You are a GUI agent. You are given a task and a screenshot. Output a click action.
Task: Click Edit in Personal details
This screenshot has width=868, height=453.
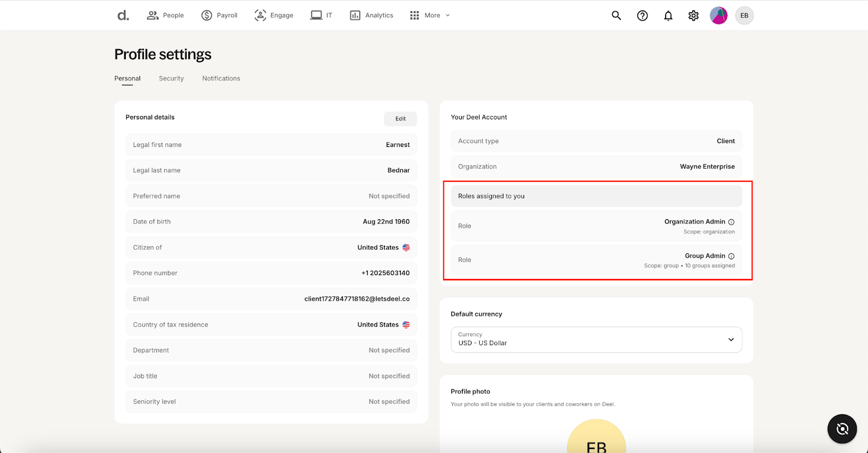tap(400, 119)
